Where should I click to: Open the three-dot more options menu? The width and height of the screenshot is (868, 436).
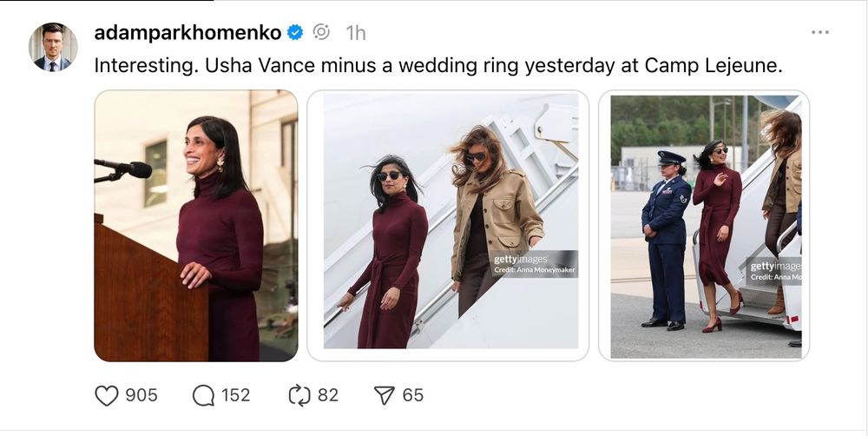click(819, 32)
